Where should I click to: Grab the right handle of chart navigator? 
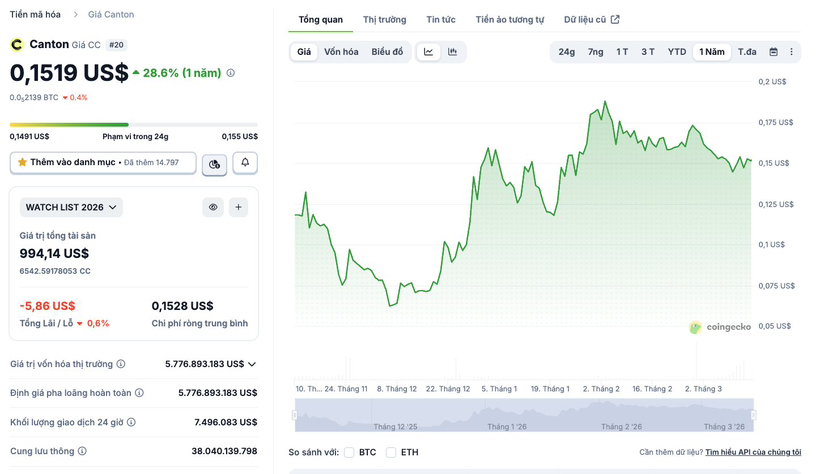pyautogui.click(x=754, y=415)
